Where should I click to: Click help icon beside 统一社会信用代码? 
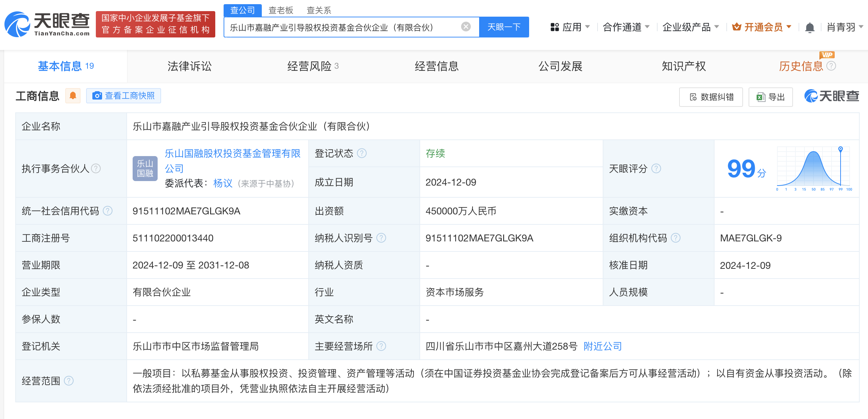pyautogui.click(x=108, y=211)
